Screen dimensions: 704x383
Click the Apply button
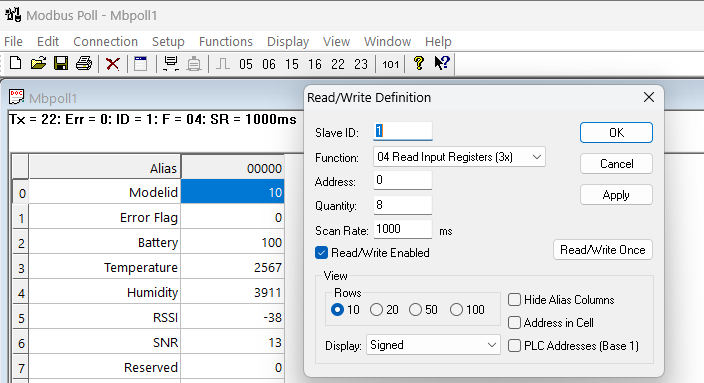(x=616, y=195)
